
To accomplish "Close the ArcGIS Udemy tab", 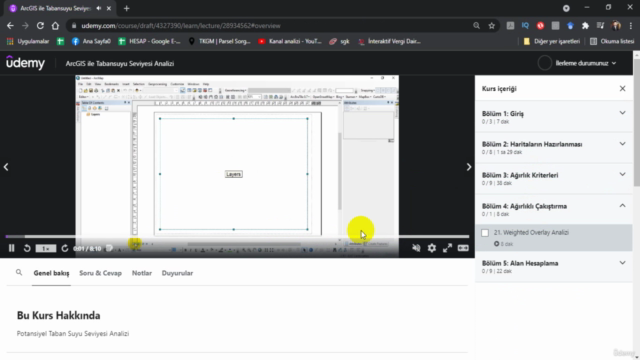I will click(109, 8).
